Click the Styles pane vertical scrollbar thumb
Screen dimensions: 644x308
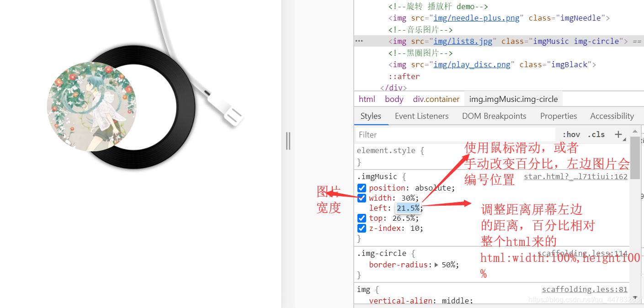click(635, 158)
